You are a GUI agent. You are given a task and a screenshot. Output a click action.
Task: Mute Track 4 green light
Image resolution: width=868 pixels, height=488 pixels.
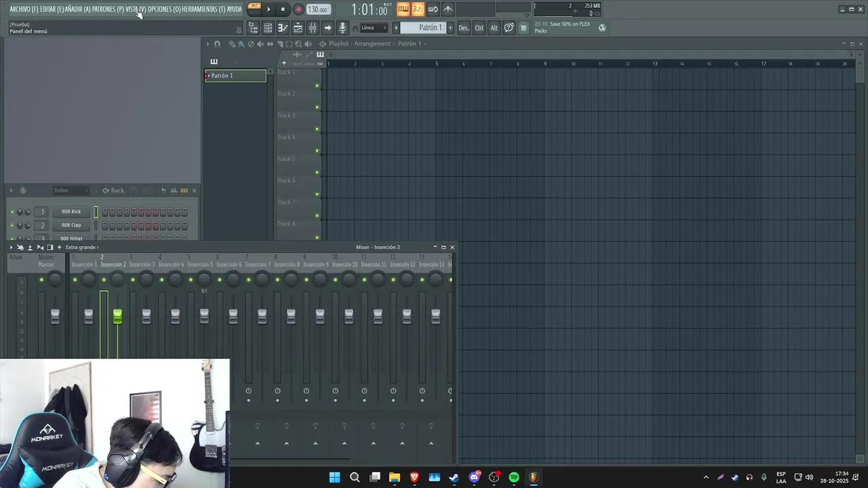point(317,150)
